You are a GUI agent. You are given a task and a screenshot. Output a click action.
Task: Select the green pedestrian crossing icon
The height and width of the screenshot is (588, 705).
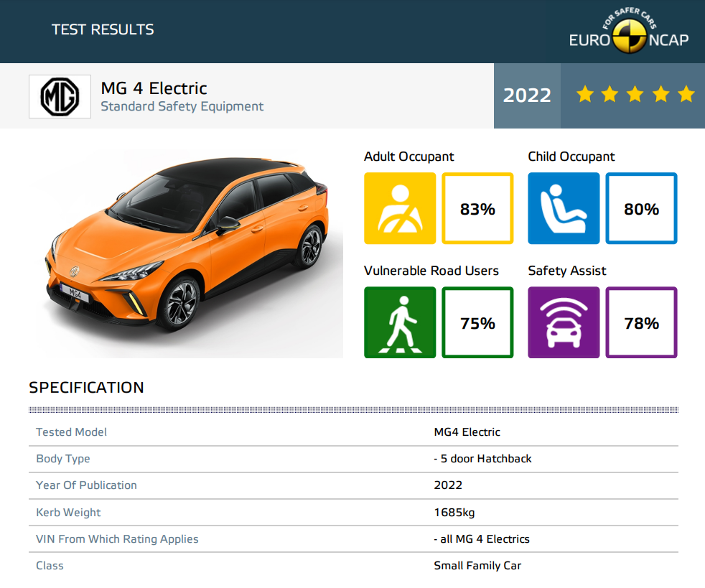400,322
